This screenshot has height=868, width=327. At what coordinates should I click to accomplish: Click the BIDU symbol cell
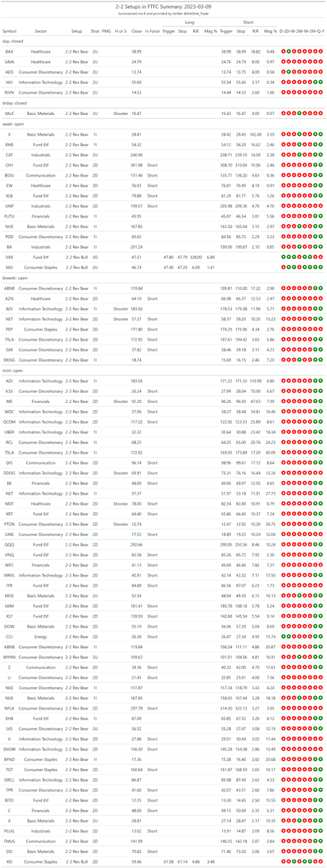9,175
